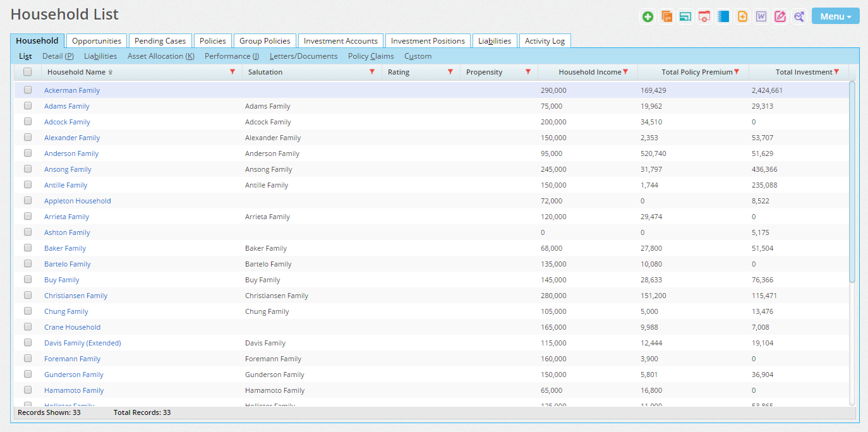This screenshot has width=868, height=432.
Task: Click the orange add document icon
Action: [742, 17]
